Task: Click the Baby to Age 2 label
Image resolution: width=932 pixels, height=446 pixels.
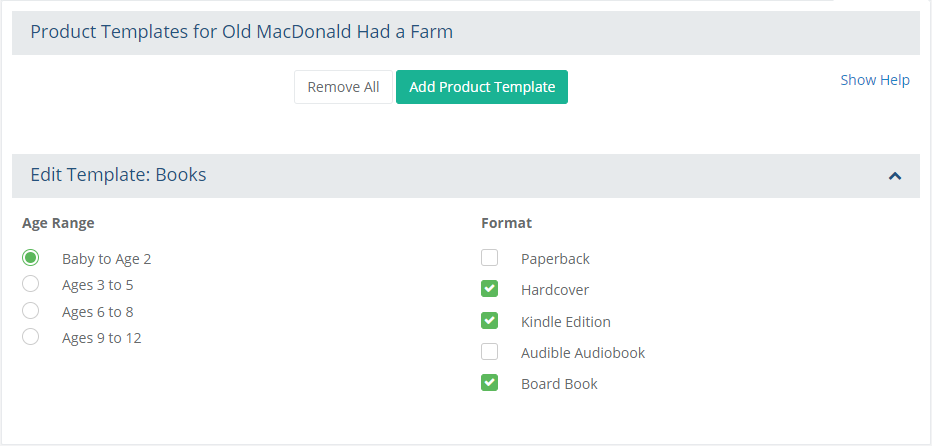Action: (x=106, y=259)
